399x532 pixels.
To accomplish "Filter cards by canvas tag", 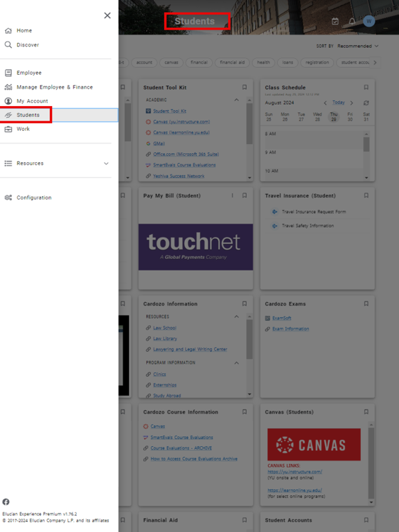I will click(171, 62).
